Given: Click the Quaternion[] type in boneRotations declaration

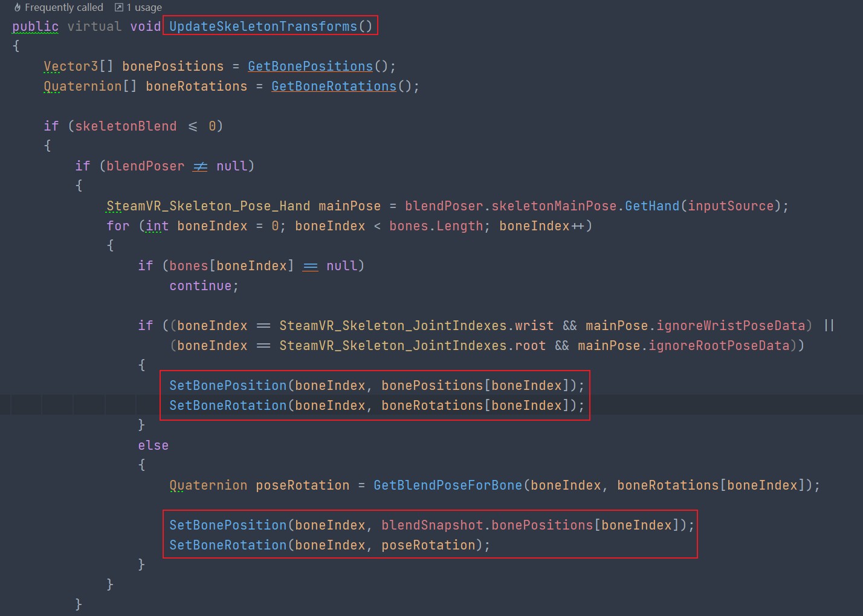Looking at the screenshot, I should (91, 86).
